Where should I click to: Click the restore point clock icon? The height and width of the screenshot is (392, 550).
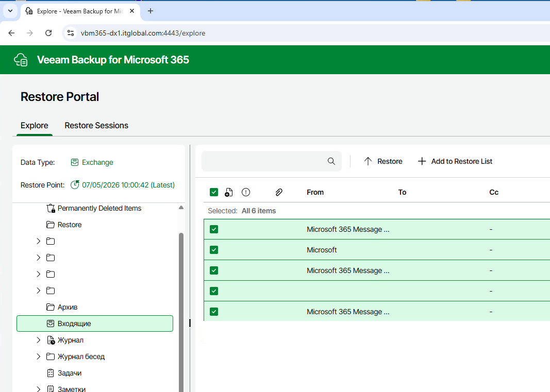point(75,185)
